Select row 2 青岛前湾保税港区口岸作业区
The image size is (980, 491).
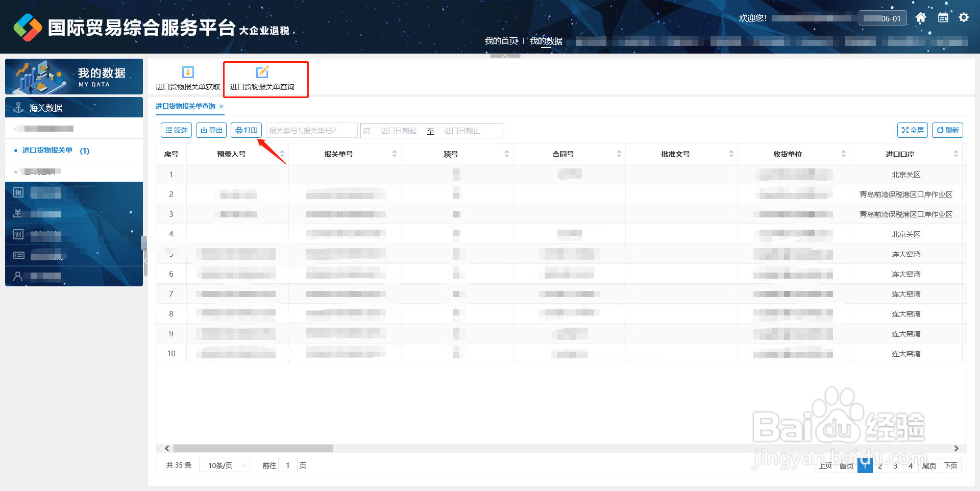[561, 194]
